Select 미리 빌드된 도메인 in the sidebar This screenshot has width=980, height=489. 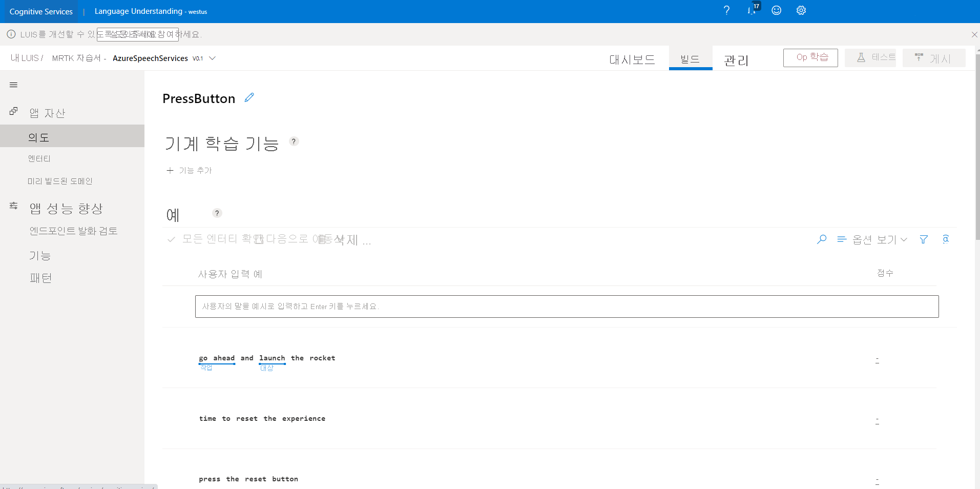[x=60, y=181]
